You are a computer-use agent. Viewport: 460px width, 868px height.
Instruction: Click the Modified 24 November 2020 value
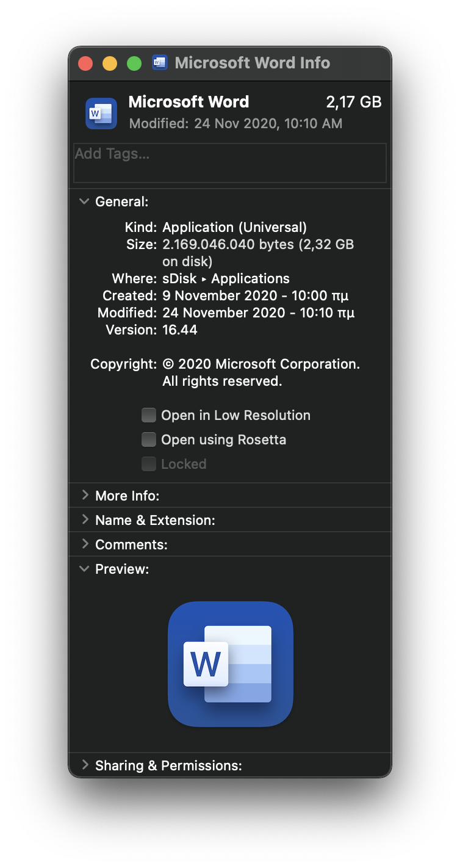click(259, 313)
